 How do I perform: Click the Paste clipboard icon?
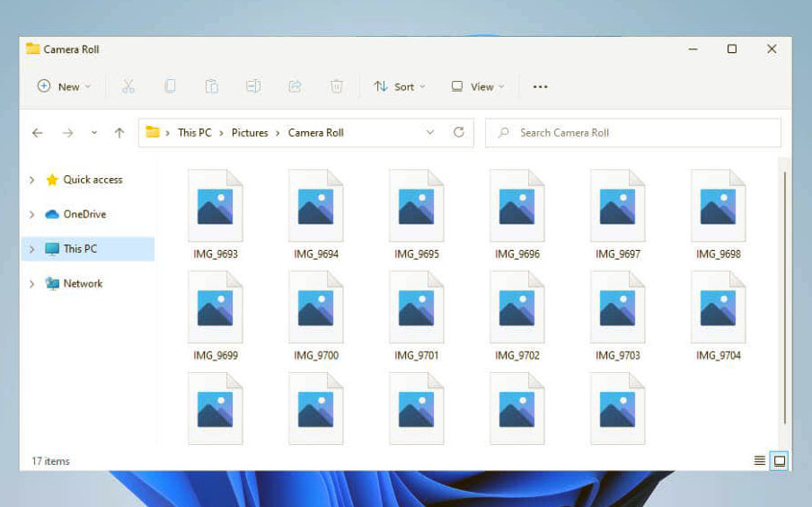(211, 86)
